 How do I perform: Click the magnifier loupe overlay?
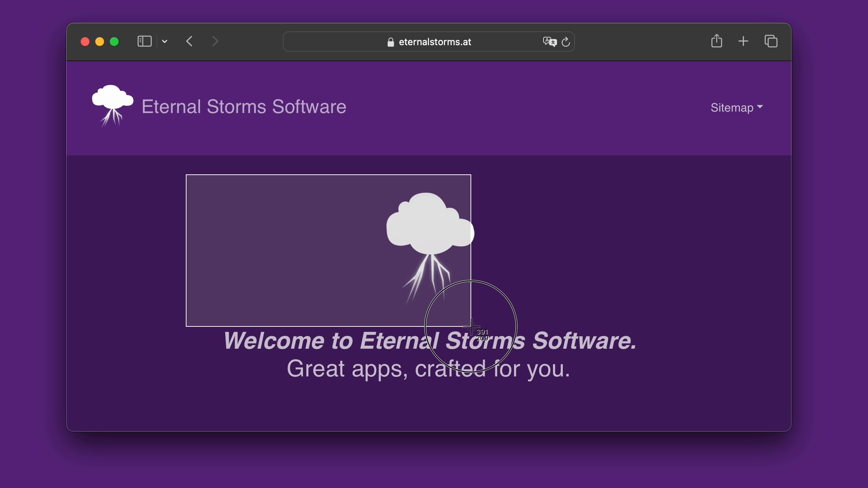471,326
